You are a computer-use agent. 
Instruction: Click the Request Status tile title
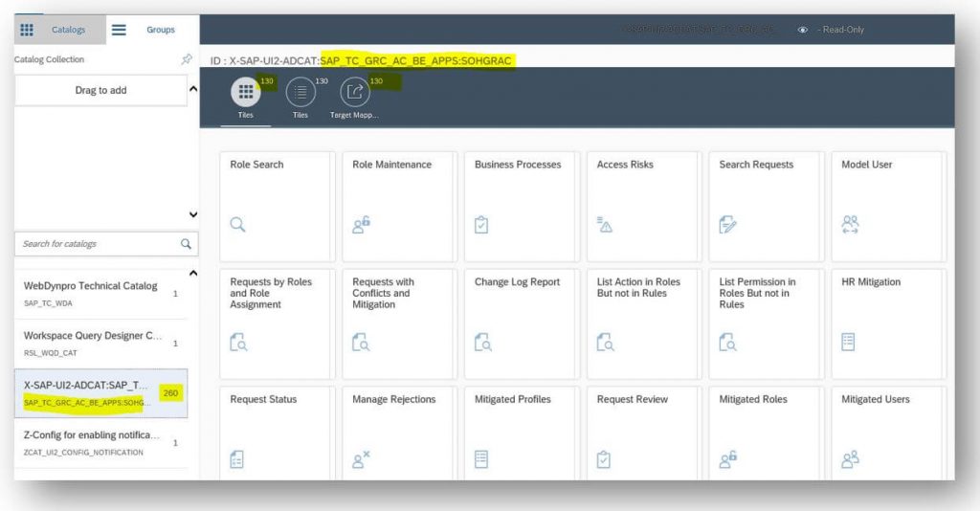[263, 399]
